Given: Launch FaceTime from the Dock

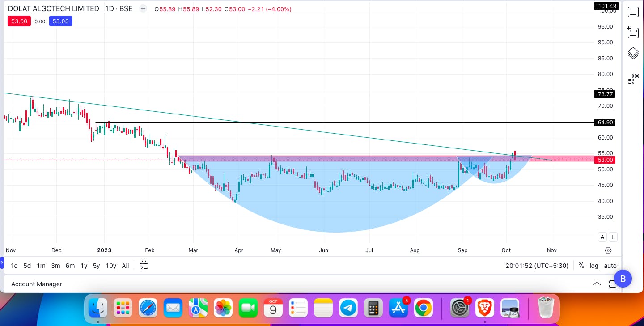Looking at the screenshot, I should coord(248,308).
